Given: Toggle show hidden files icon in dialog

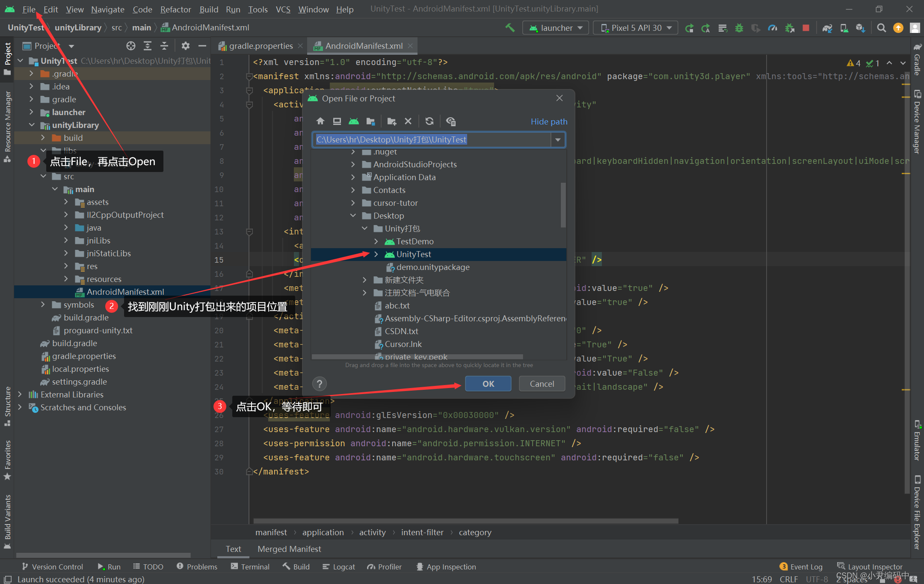Looking at the screenshot, I should pyautogui.click(x=450, y=122).
